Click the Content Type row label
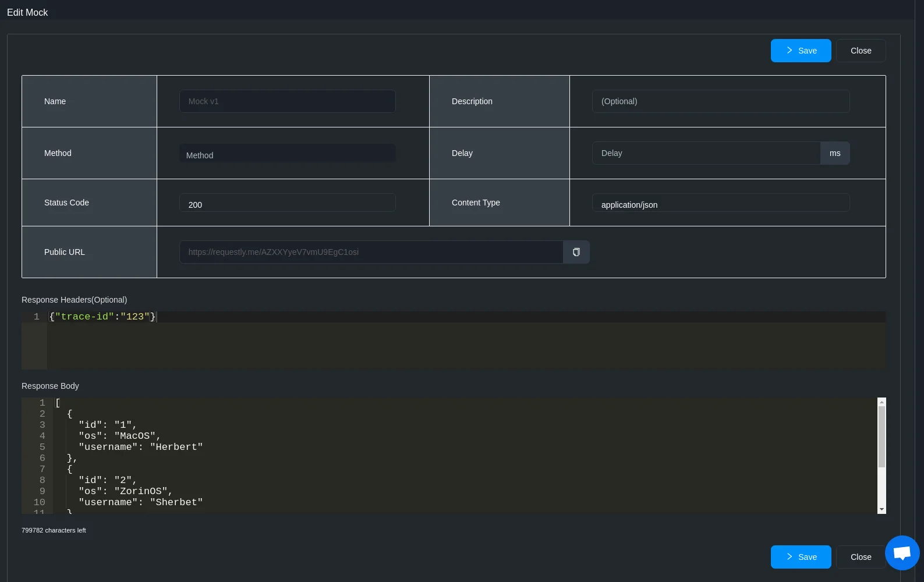Viewport: 924px width, 582px height. [476, 203]
